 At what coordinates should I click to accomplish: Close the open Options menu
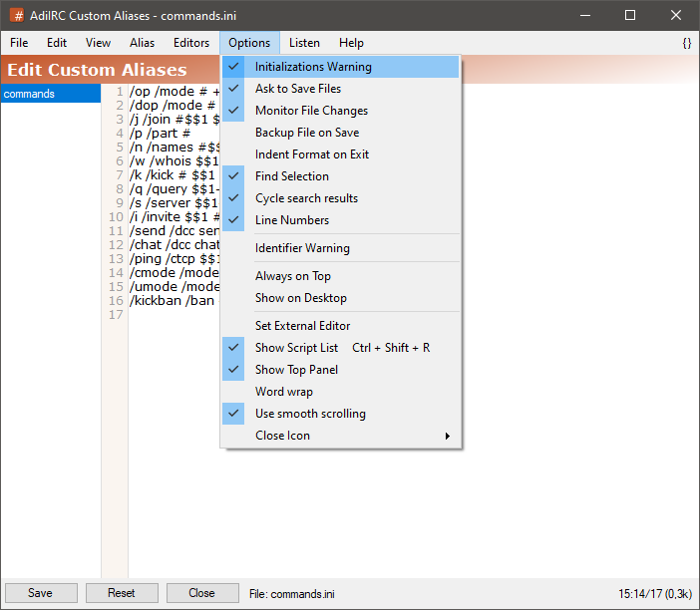tap(249, 43)
